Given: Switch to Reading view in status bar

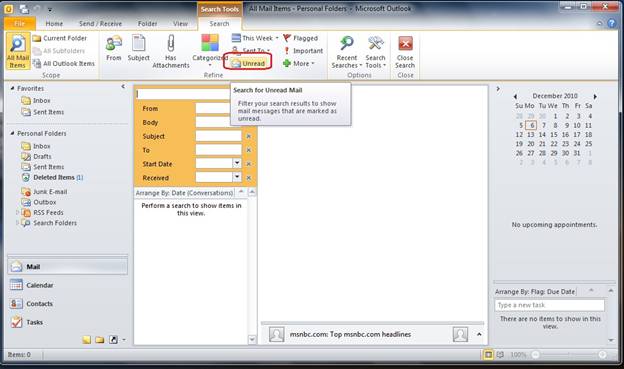Looking at the screenshot, I should (x=501, y=354).
